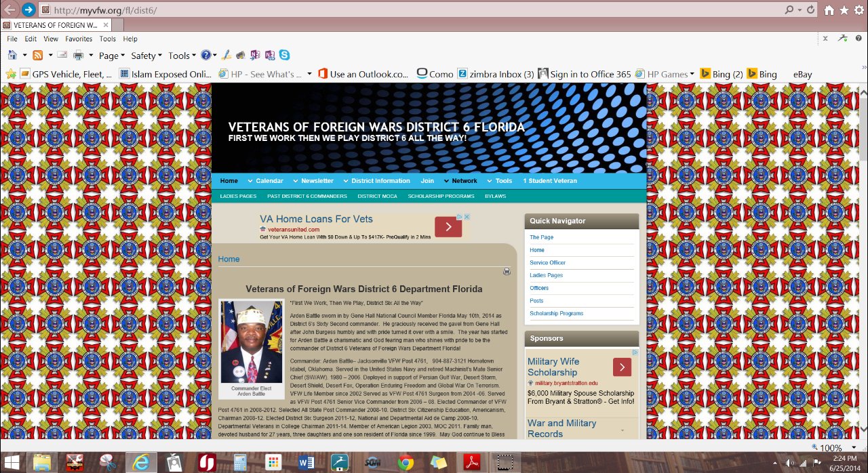Click the Home icon in the command bar

tap(14, 55)
